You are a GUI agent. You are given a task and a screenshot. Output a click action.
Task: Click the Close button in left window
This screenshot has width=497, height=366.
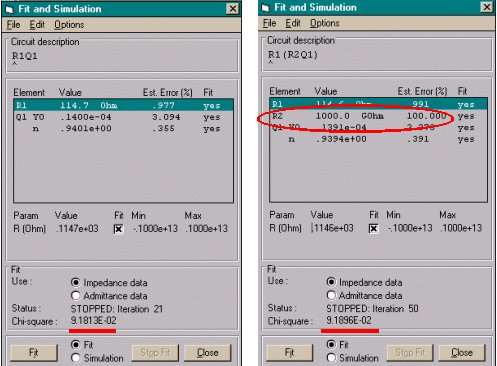pyautogui.click(x=208, y=352)
